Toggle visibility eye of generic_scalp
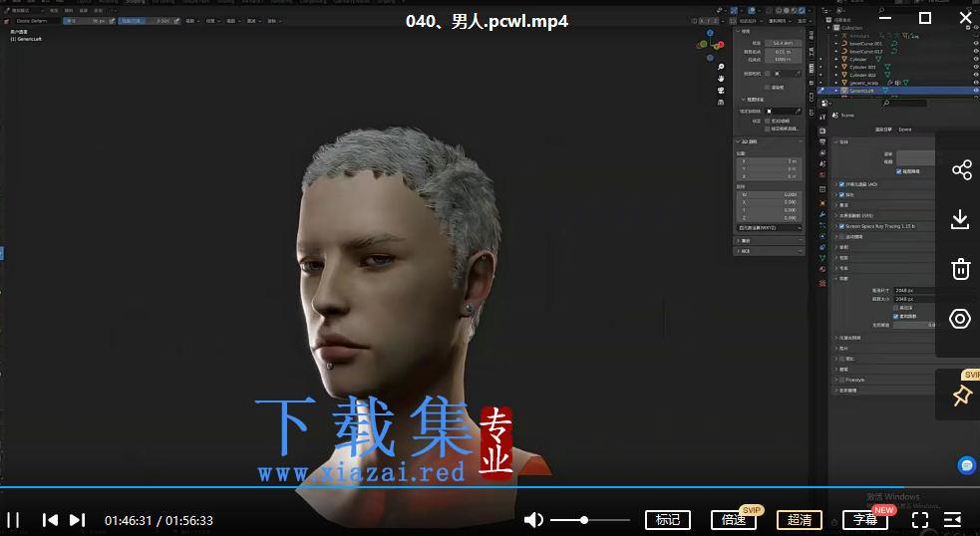980x536 pixels. [976, 83]
